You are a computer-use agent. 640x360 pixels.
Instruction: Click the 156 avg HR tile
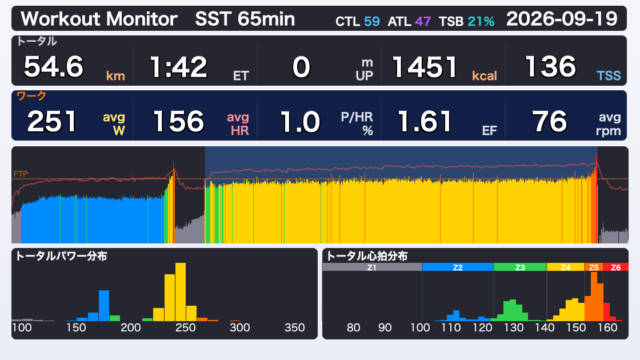[x=196, y=121]
